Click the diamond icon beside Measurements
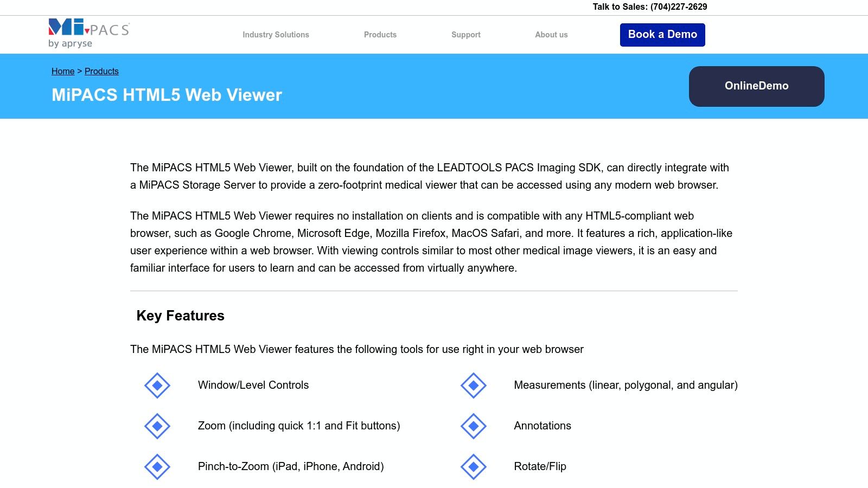The width and height of the screenshot is (868, 488). [473, 386]
